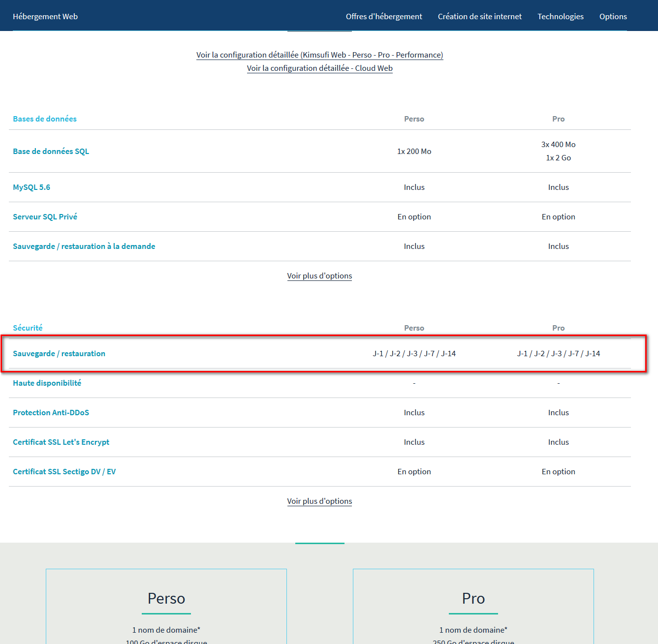Click Certificat SSL Let's Encrypt label
The height and width of the screenshot is (644, 658).
[61, 442]
